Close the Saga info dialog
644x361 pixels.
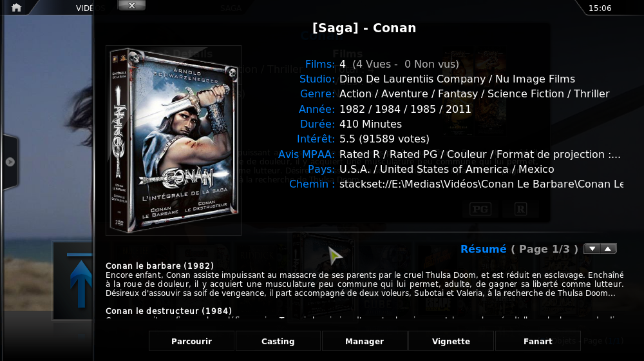(x=131, y=5)
